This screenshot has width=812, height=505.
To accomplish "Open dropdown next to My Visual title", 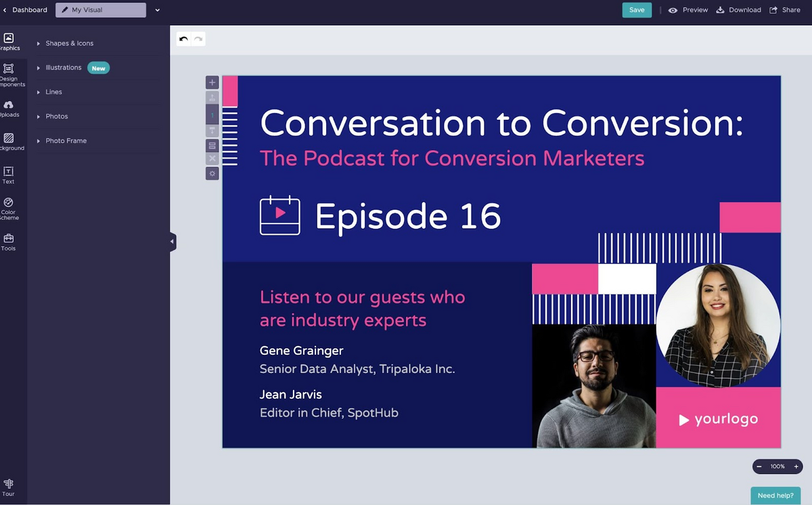I will pyautogui.click(x=158, y=10).
